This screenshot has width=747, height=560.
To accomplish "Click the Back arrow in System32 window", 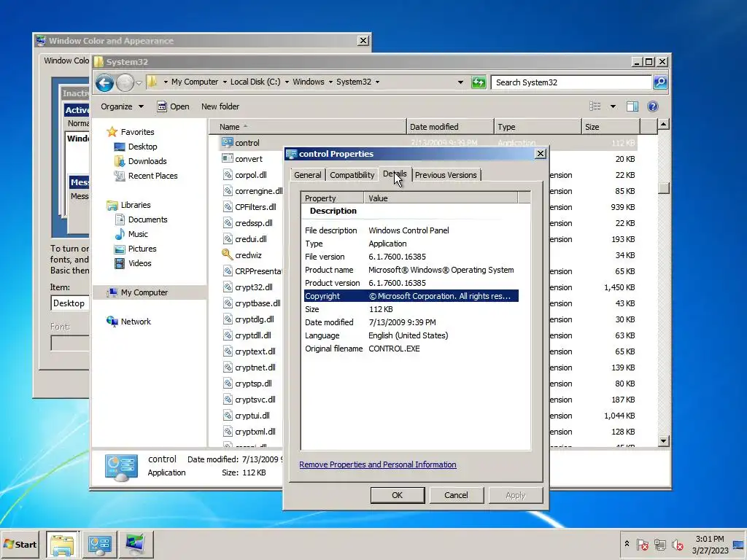I will 104,83.
